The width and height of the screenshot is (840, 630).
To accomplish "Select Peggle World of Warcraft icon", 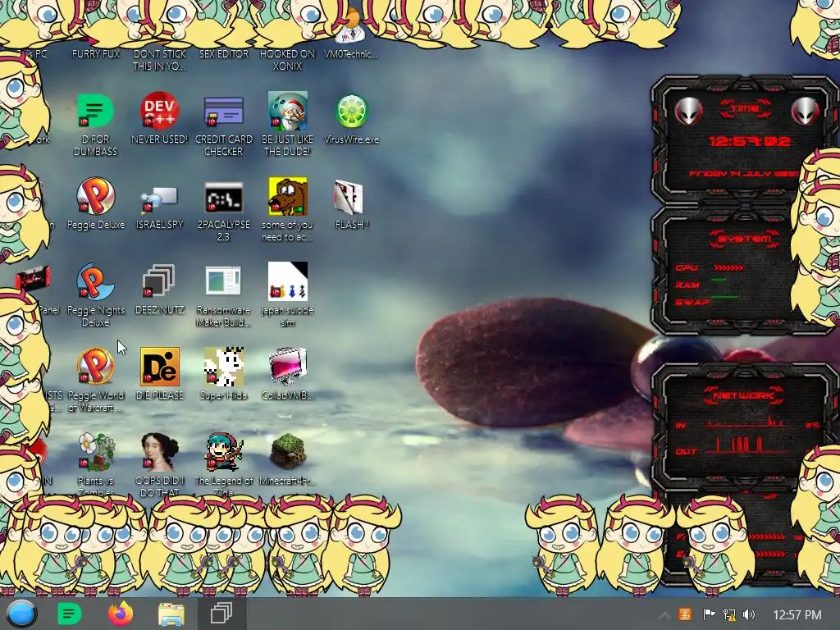I will pyautogui.click(x=95, y=367).
